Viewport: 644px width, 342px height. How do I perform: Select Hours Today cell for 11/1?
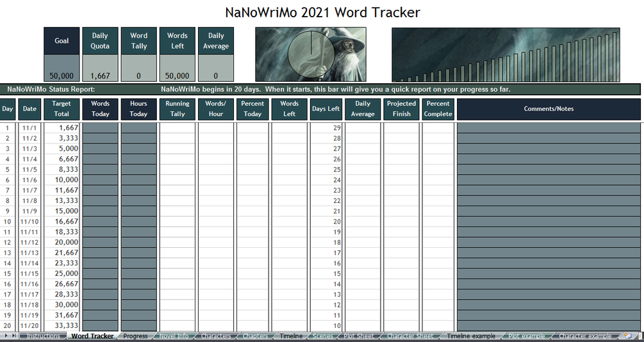(x=139, y=127)
